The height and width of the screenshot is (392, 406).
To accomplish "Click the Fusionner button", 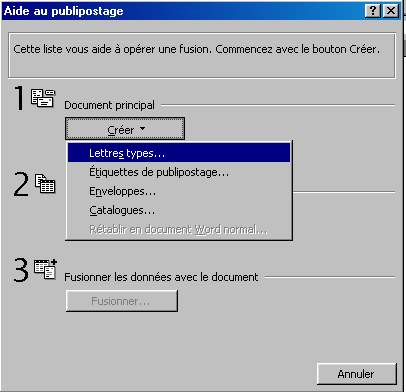I will point(122,301).
